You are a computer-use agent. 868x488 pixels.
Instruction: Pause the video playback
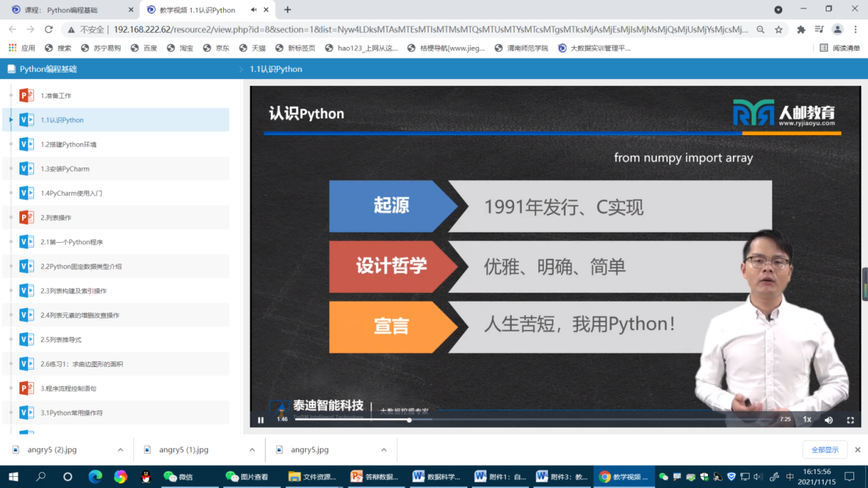point(260,419)
